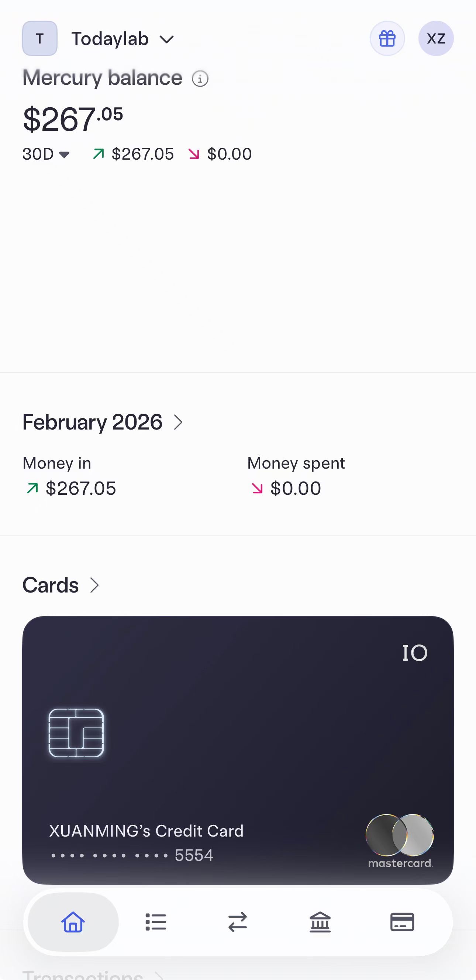Open the Cards section heading

point(51,585)
